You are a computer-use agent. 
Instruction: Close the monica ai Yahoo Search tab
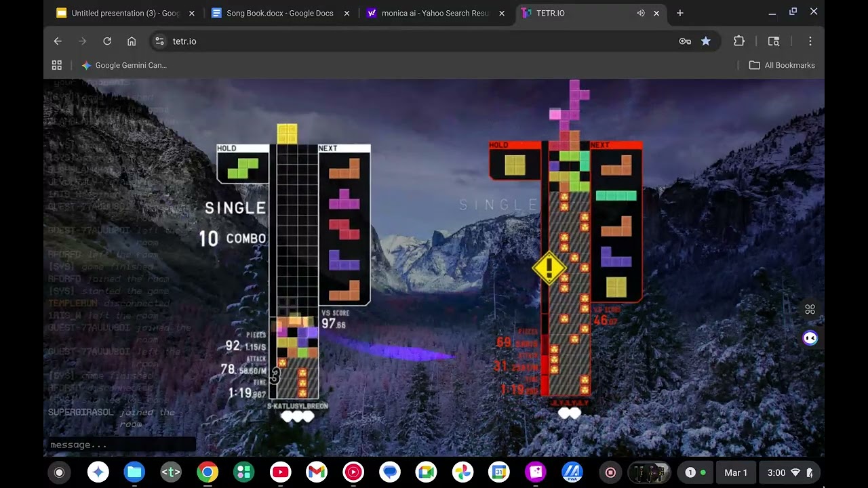502,13
